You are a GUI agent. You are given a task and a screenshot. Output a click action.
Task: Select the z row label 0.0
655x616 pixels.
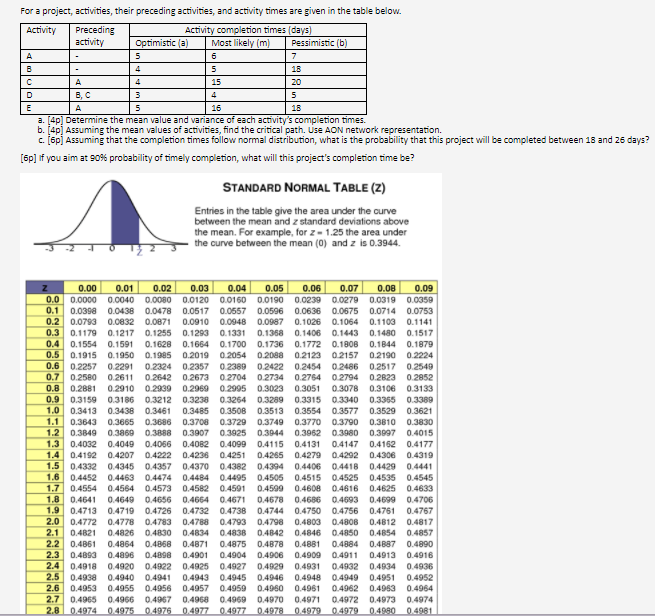pos(45,299)
